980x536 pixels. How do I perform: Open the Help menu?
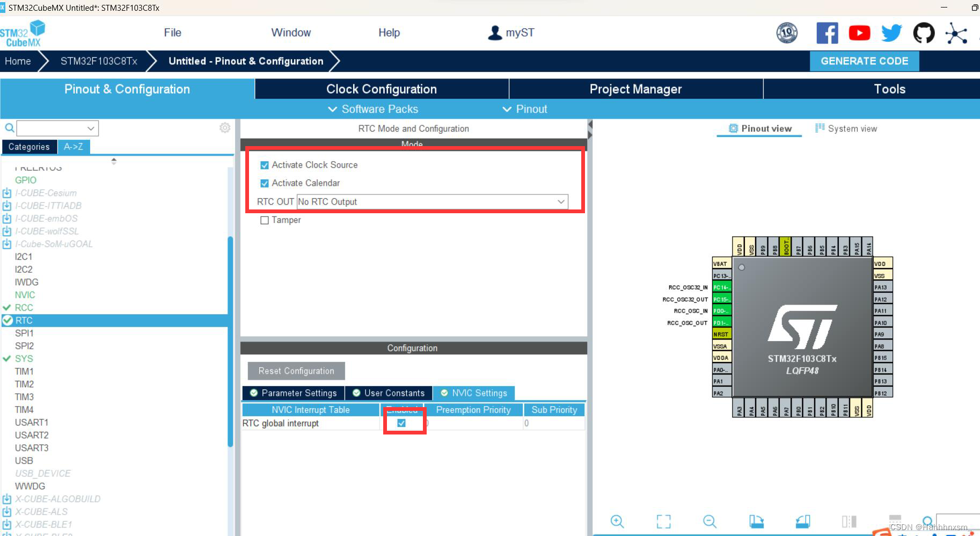click(x=389, y=33)
